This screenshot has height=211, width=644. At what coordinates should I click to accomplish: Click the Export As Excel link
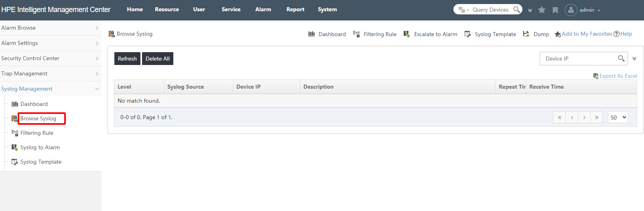(x=618, y=76)
